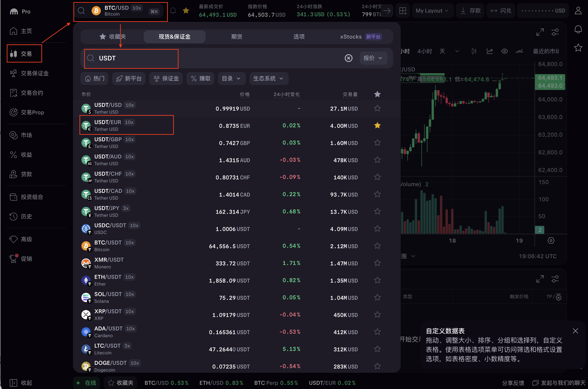588x389 pixels.
Task: Open the chart candlestick style icon
Action: point(474,51)
